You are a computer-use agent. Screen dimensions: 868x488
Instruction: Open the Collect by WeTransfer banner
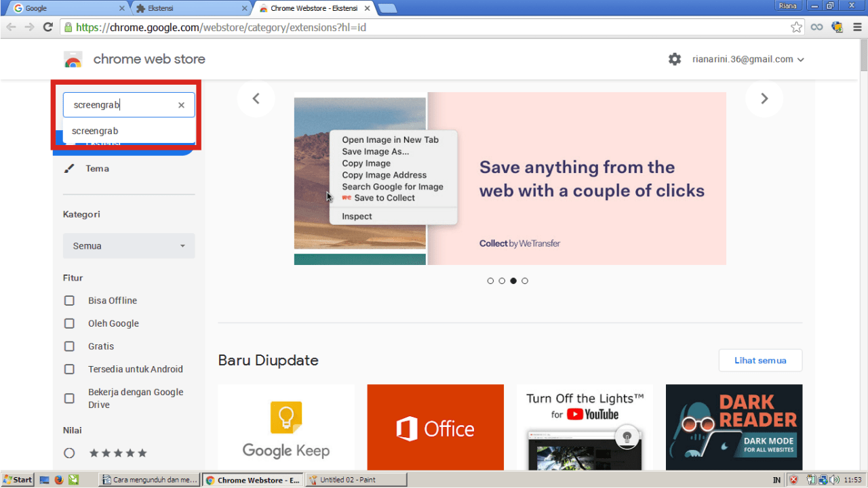click(x=510, y=178)
